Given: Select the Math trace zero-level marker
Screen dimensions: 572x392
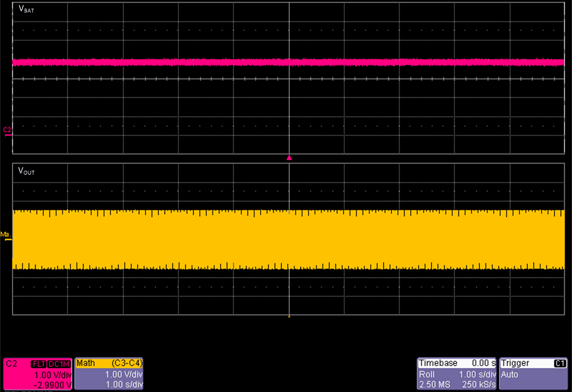Looking at the screenshot, I should click(6, 236).
